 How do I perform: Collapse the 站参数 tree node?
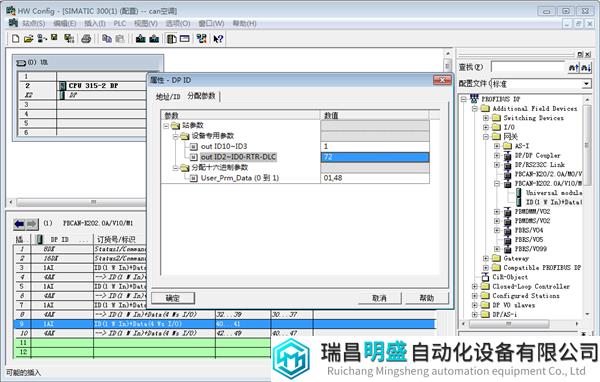(x=166, y=126)
